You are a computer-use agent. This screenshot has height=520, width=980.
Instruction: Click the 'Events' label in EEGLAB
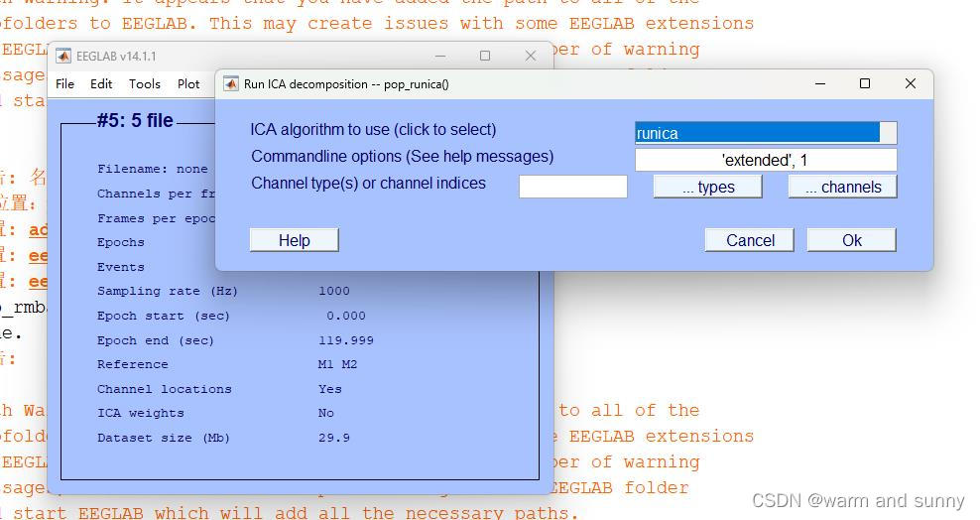[121, 268]
